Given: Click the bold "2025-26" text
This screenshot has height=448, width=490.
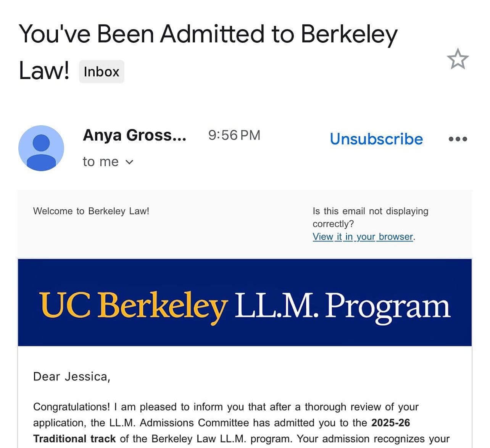Looking at the screenshot, I should [x=390, y=423].
